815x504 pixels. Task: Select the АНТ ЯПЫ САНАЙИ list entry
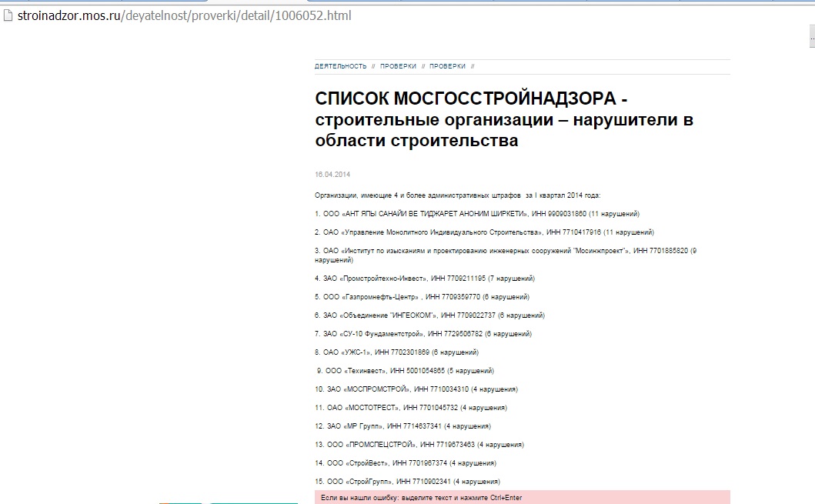pos(477,214)
